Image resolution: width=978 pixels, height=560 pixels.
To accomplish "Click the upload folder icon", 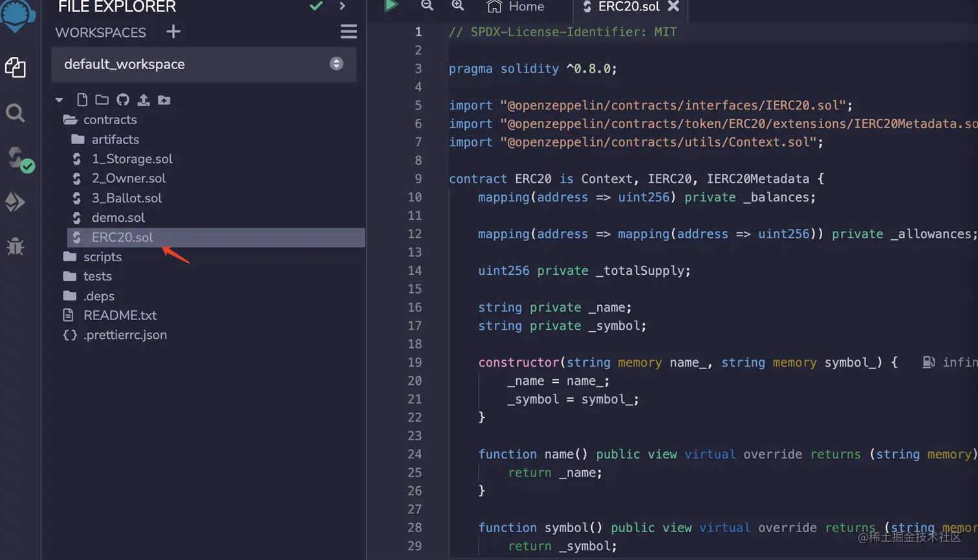I will coord(164,100).
